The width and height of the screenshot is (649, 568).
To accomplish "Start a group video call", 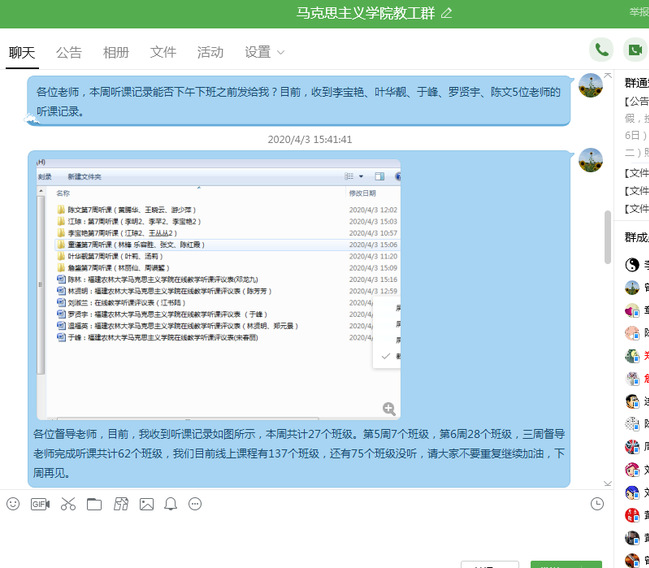I will [x=634, y=49].
